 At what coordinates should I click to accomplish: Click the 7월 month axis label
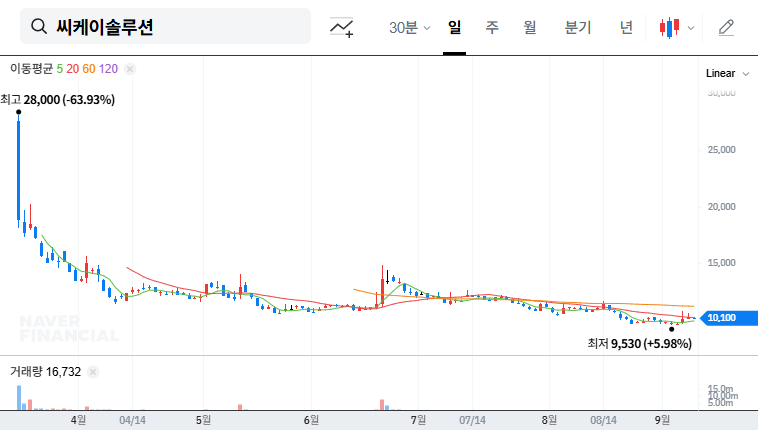(418, 420)
